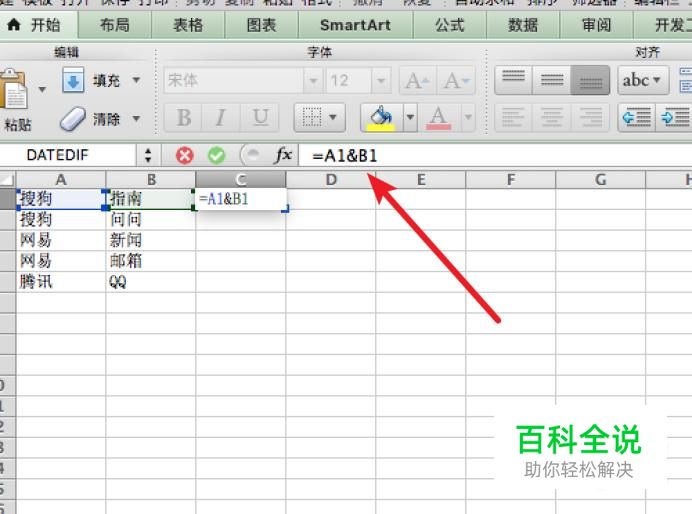The height and width of the screenshot is (514, 692).
Task: Click cell A1 containing 搜狗
Action: coord(61,199)
